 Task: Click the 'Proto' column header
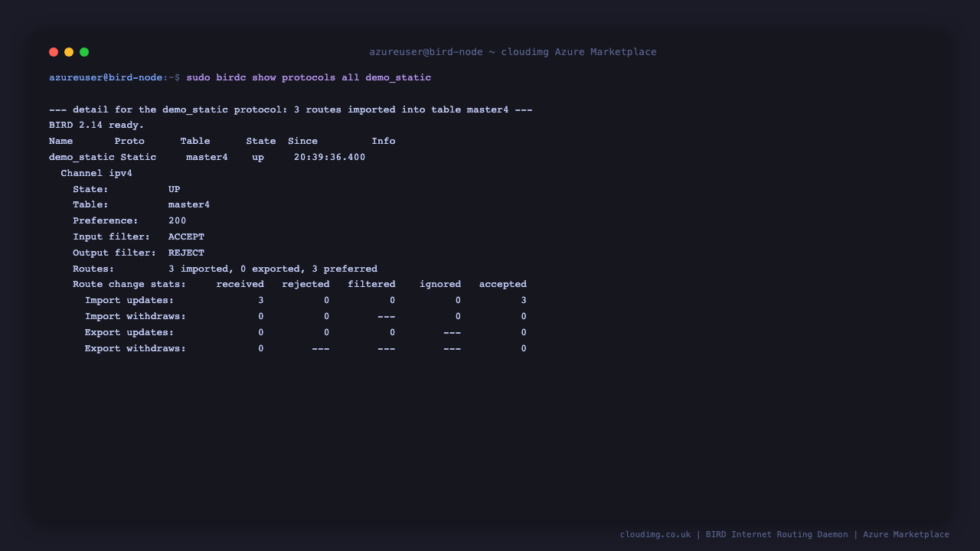(129, 141)
